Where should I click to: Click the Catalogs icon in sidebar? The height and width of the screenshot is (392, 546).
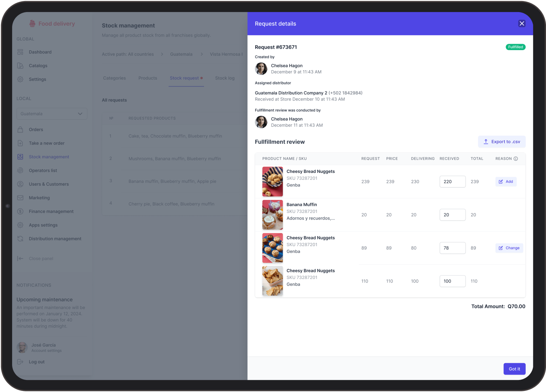pos(20,66)
